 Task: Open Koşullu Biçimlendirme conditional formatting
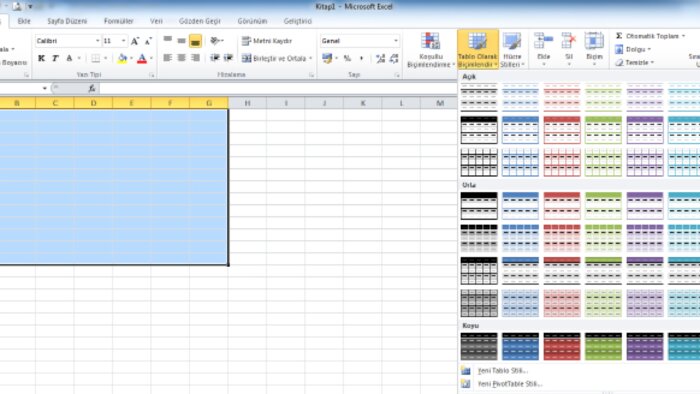(430, 50)
